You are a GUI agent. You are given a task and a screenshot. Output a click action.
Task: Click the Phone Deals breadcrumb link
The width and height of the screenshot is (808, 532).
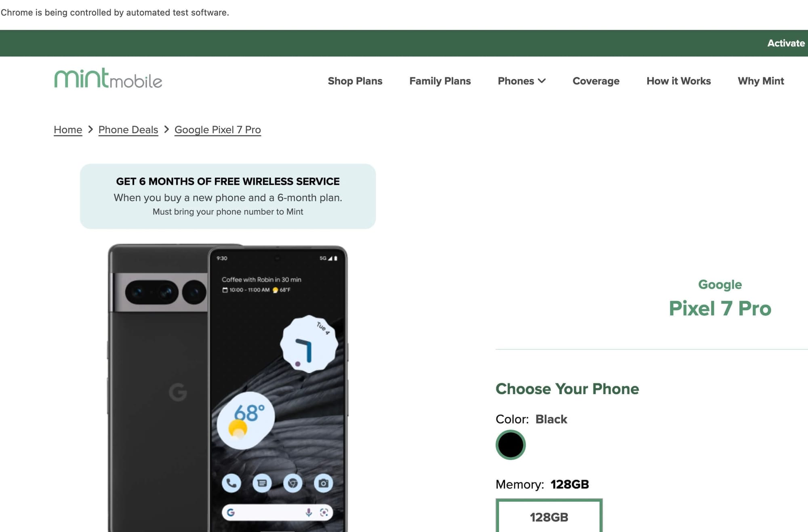[x=128, y=129]
